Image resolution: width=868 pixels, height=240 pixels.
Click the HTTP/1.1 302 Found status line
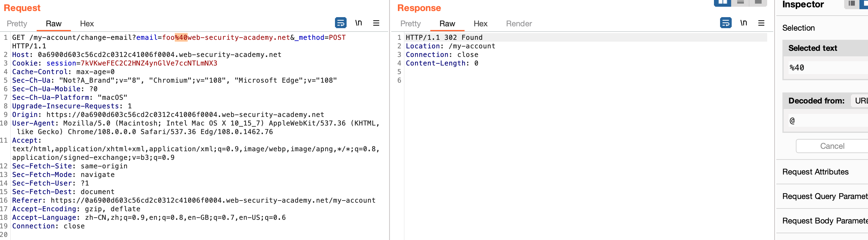pyautogui.click(x=444, y=37)
